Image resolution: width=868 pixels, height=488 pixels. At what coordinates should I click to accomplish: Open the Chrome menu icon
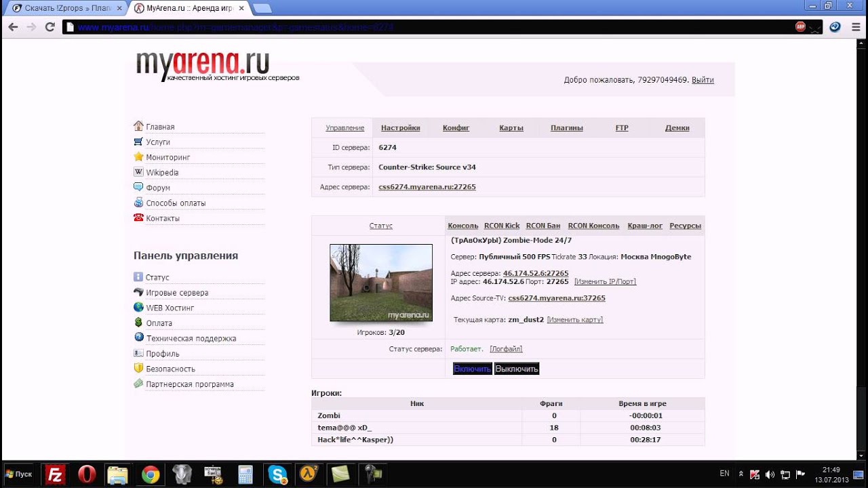855,27
